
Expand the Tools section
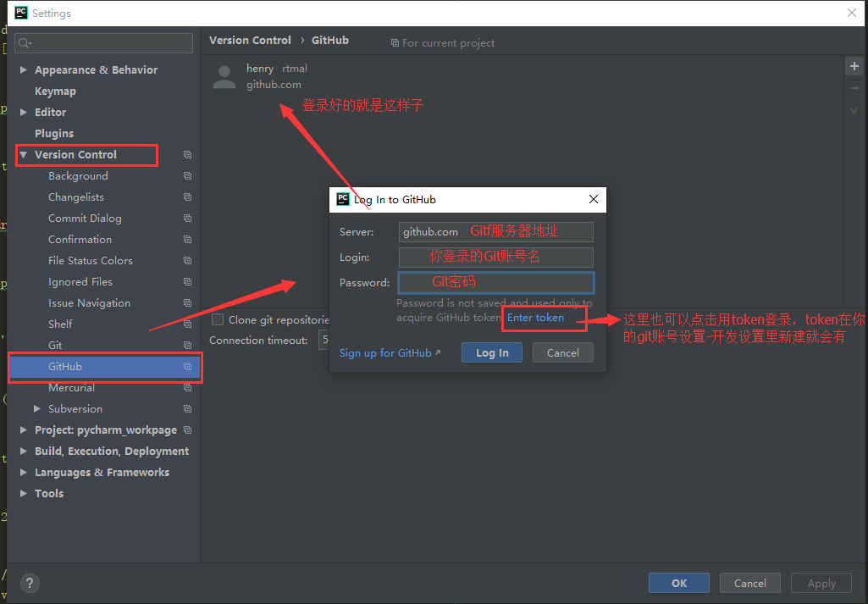click(x=23, y=493)
